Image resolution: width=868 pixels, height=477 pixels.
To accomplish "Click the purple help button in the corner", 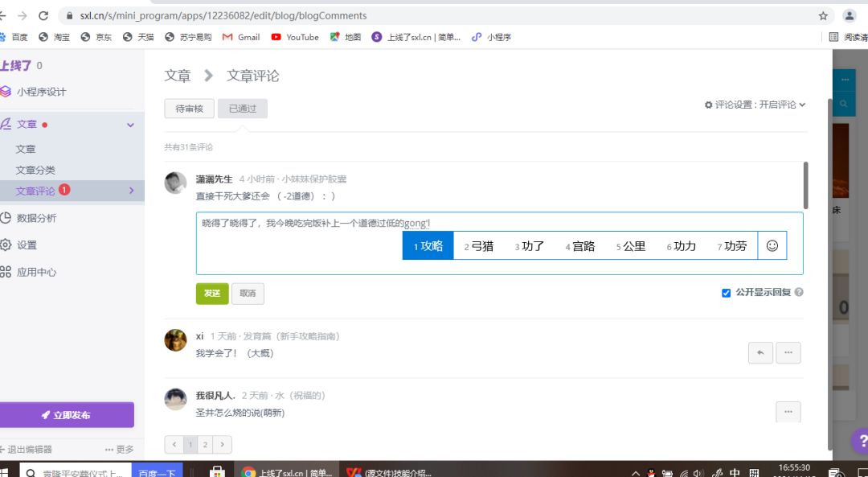I will pos(860,440).
